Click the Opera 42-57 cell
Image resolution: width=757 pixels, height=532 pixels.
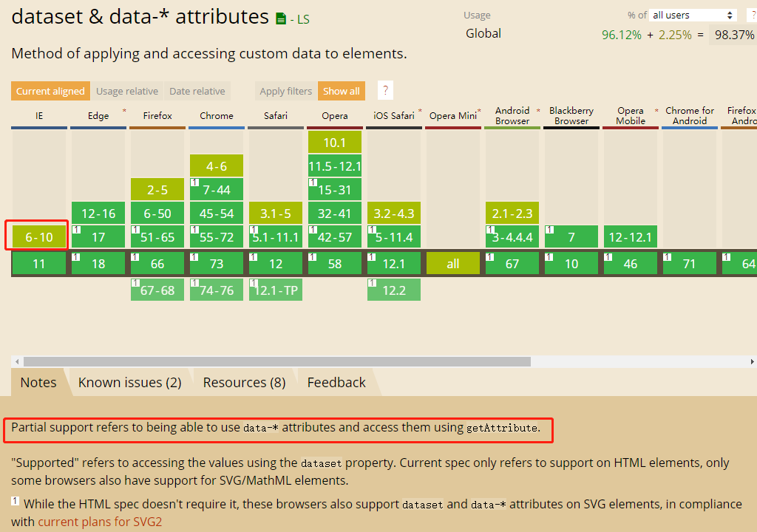[335, 237]
